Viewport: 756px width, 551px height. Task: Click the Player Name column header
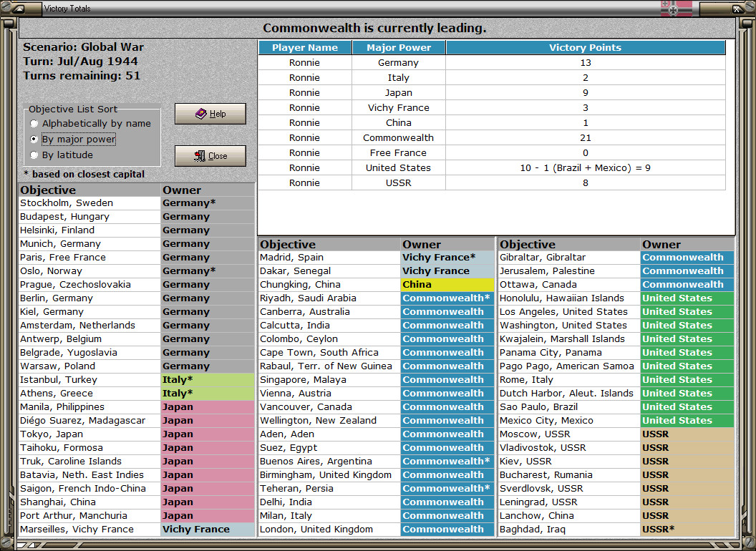point(305,47)
